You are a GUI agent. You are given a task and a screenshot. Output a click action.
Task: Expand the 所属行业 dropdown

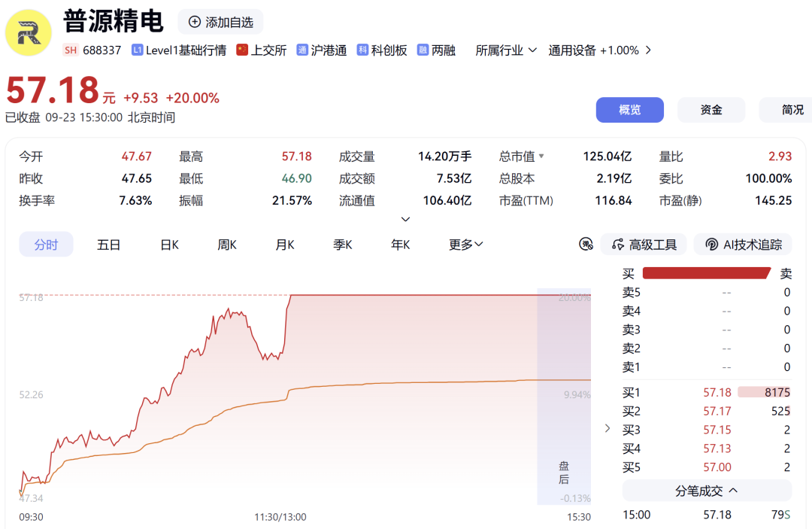506,50
